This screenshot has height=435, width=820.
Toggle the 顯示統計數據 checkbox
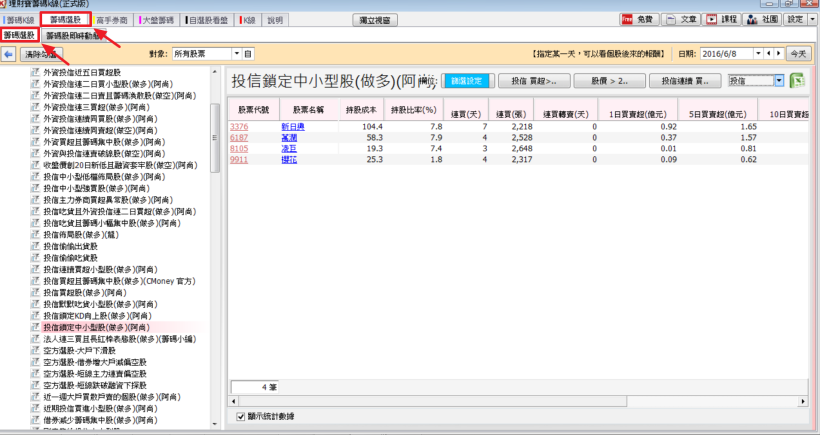click(x=241, y=417)
